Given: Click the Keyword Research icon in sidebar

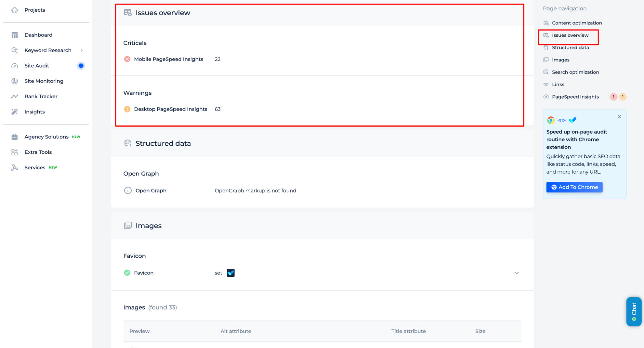Looking at the screenshot, I should pos(15,50).
